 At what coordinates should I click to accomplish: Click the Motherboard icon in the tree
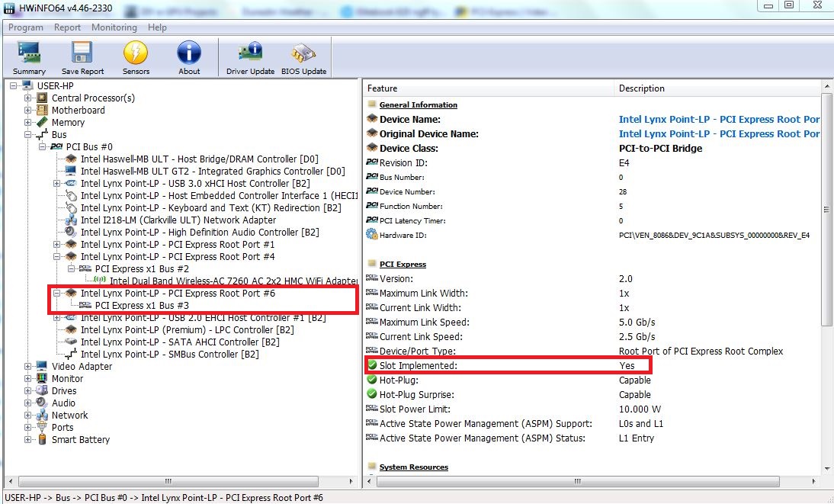click(x=42, y=110)
